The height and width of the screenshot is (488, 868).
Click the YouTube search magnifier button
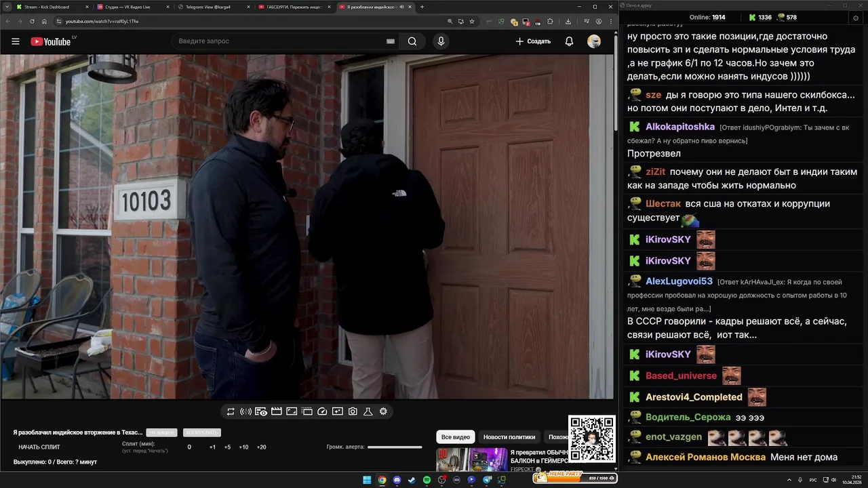pos(412,41)
